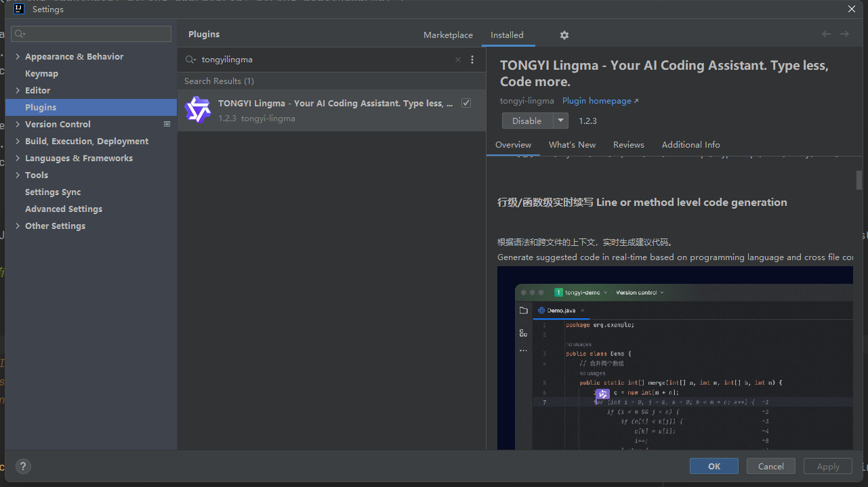Open the What's New tab

(572, 145)
